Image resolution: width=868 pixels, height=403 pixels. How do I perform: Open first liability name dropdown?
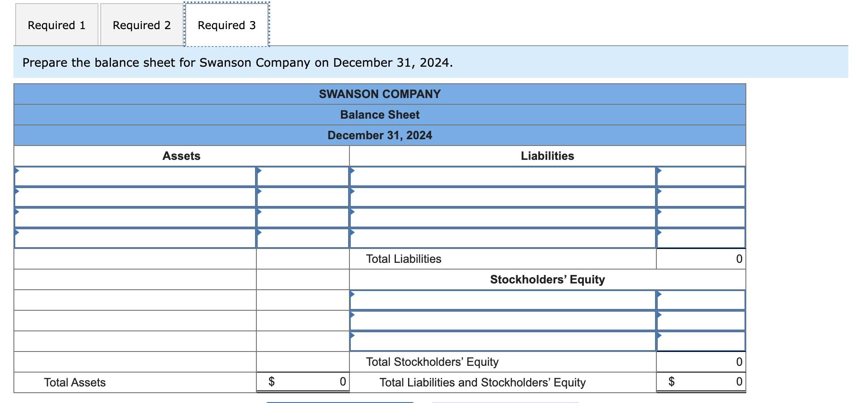(503, 176)
